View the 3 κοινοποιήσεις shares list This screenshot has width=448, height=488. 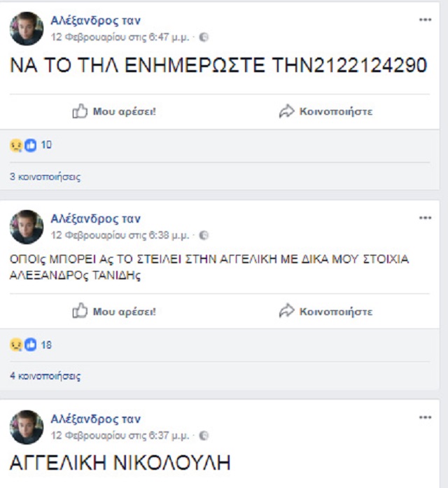45,176
